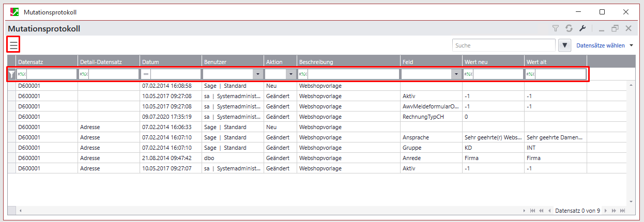Open the hamburger menu below the title
The width and height of the screenshot is (644, 222).
pos(13,45)
